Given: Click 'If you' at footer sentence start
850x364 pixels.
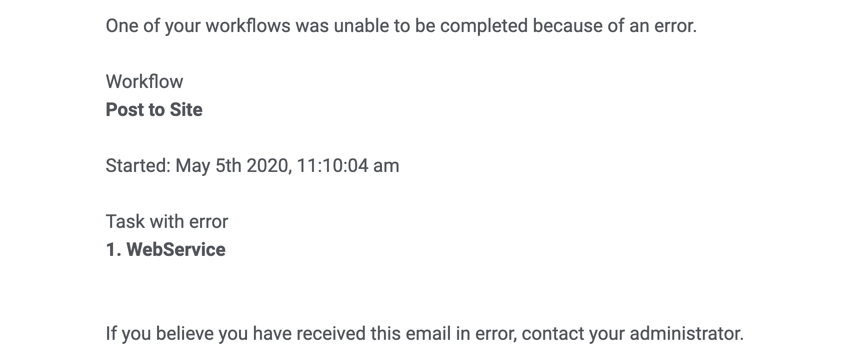Looking at the screenshot, I should [128, 334].
